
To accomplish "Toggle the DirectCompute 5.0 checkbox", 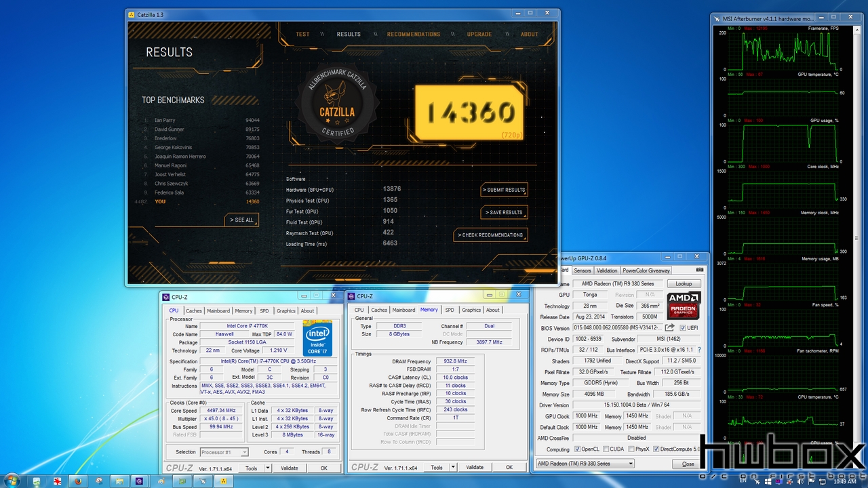I will pyautogui.click(x=656, y=449).
